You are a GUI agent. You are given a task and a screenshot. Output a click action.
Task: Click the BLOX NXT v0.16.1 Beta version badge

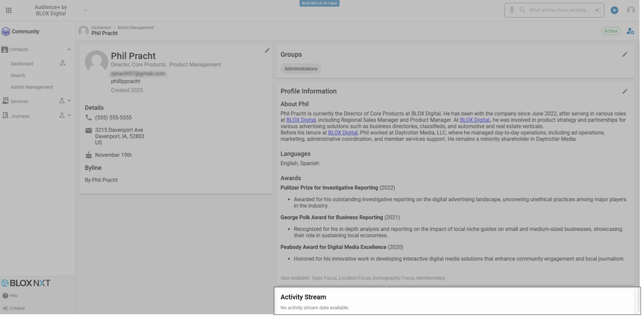coord(319,3)
